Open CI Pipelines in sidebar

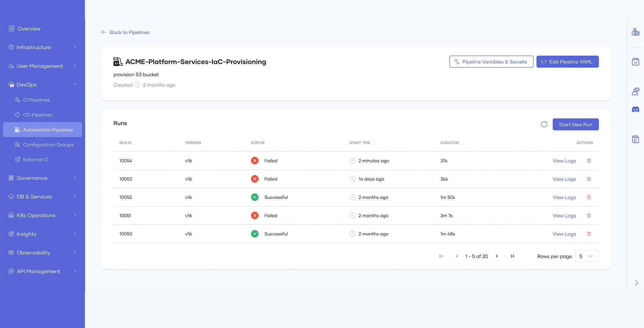36,100
